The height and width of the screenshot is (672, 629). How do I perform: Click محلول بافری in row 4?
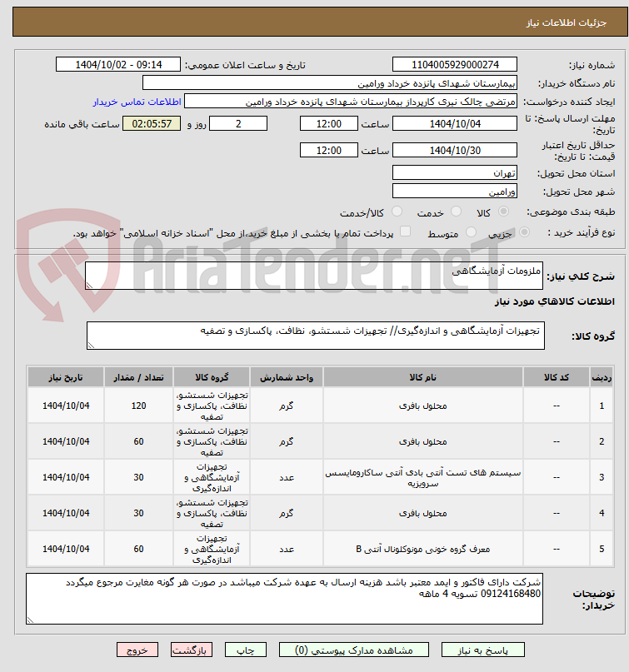[x=422, y=514]
